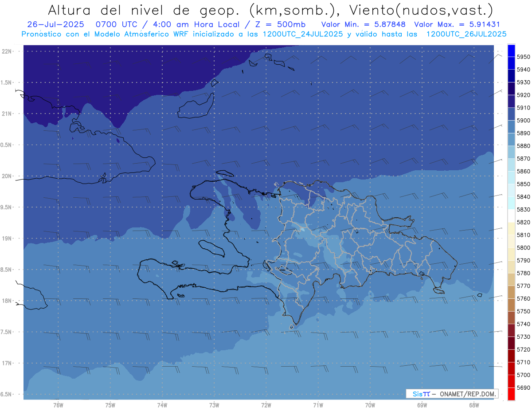The image size is (532, 411).
Task: Click the legend value 5830
Action: point(523,209)
